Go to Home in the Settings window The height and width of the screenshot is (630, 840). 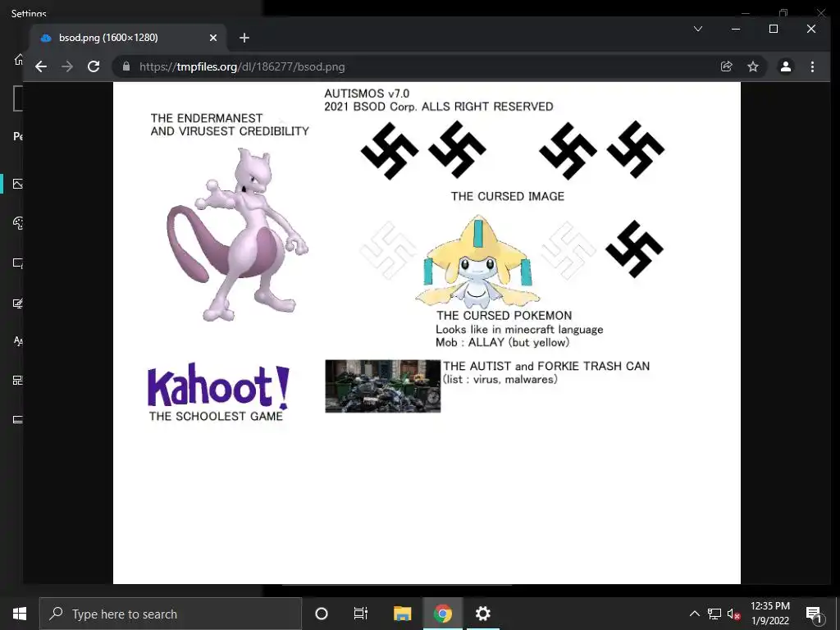pos(19,59)
